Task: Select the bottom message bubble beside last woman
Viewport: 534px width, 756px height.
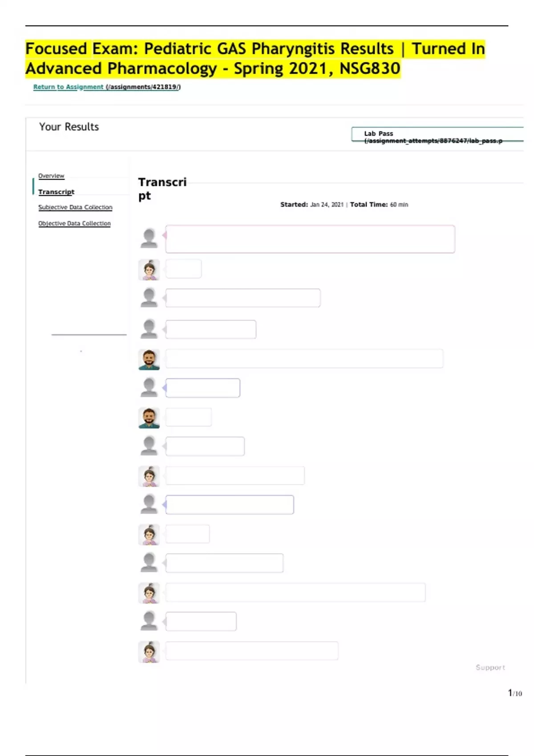Action: pyautogui.click(x=252, y=651)
